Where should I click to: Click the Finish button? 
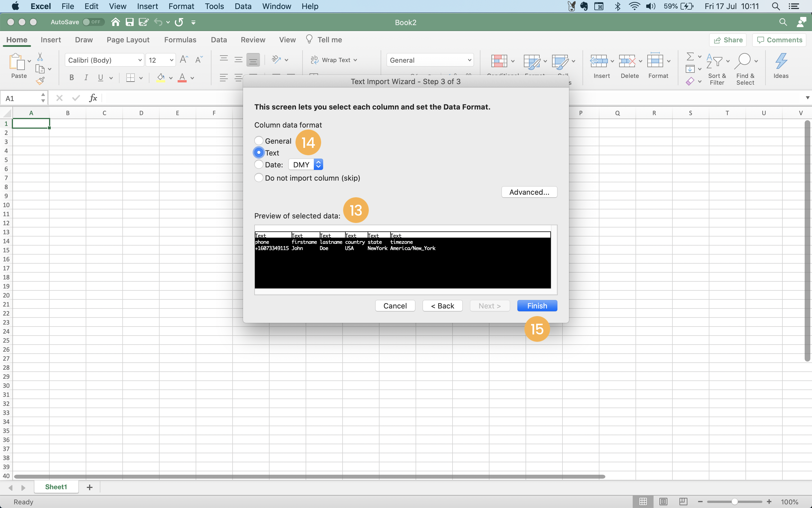pos(537,306)
